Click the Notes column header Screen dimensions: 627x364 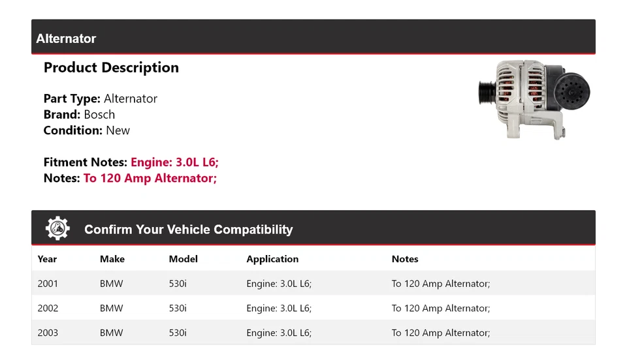tap(405, 259)
